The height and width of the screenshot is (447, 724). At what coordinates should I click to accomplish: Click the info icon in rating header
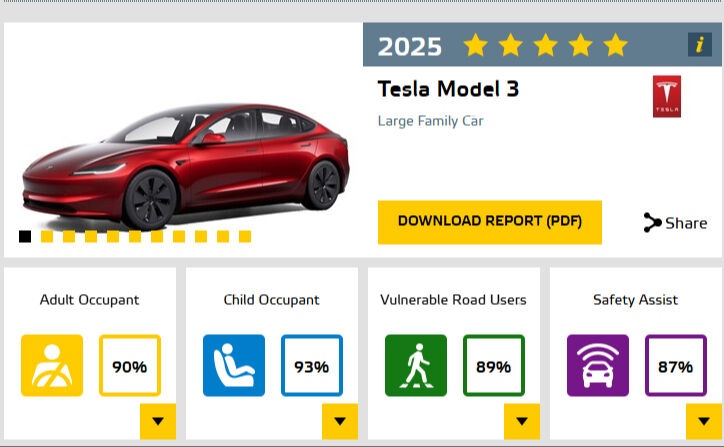click(x=699, y=45)
